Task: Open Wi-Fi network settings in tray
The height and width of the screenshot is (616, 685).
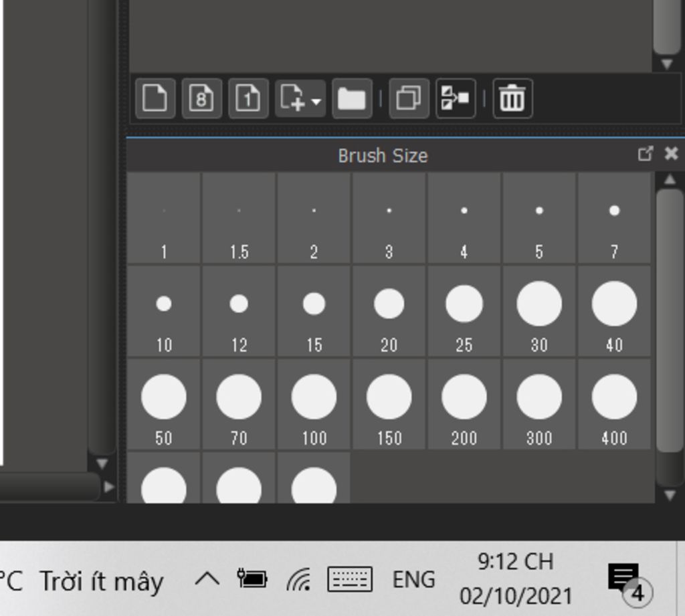Action: click(299, 579)
